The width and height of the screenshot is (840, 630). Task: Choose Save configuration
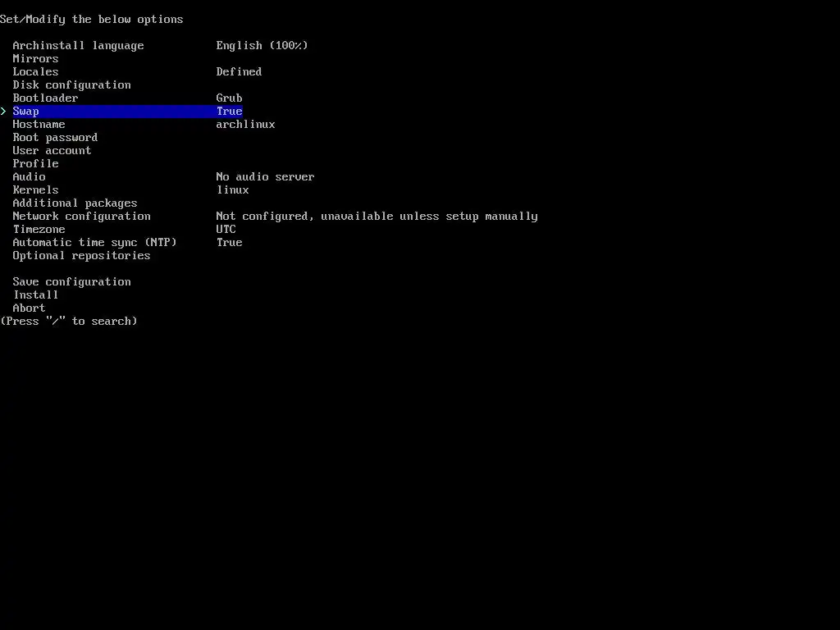[72, 282]
